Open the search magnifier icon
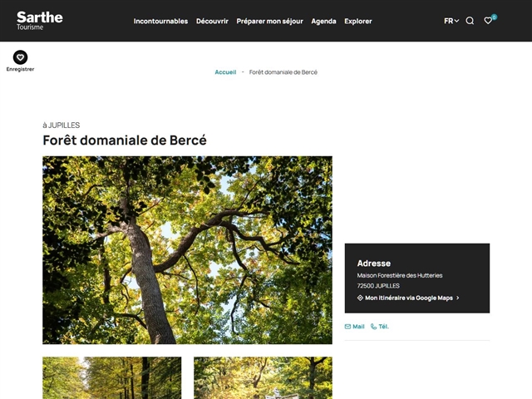532x399 pixels. point(470,21)
